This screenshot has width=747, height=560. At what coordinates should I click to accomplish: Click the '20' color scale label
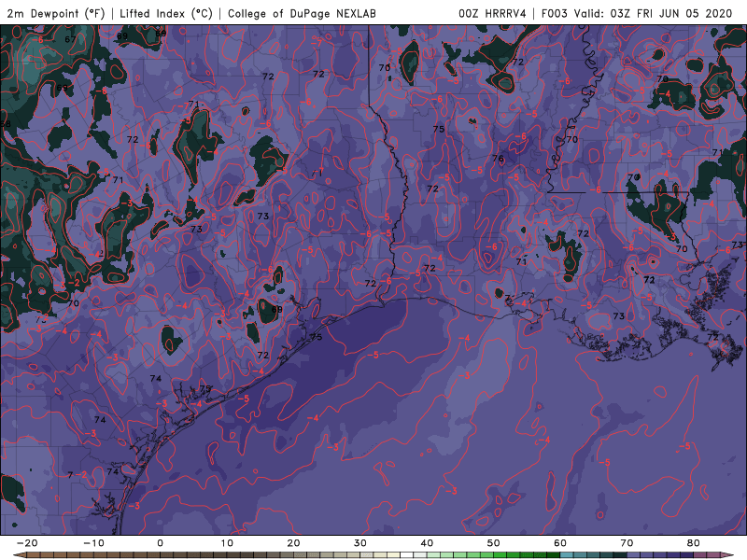pyautogui.click(x=293, y=543)
